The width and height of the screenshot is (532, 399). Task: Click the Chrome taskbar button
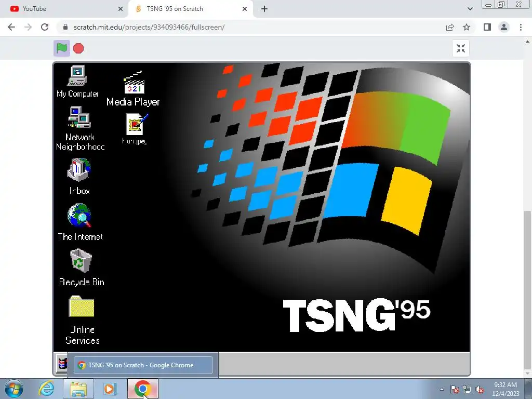coord(143,389)
